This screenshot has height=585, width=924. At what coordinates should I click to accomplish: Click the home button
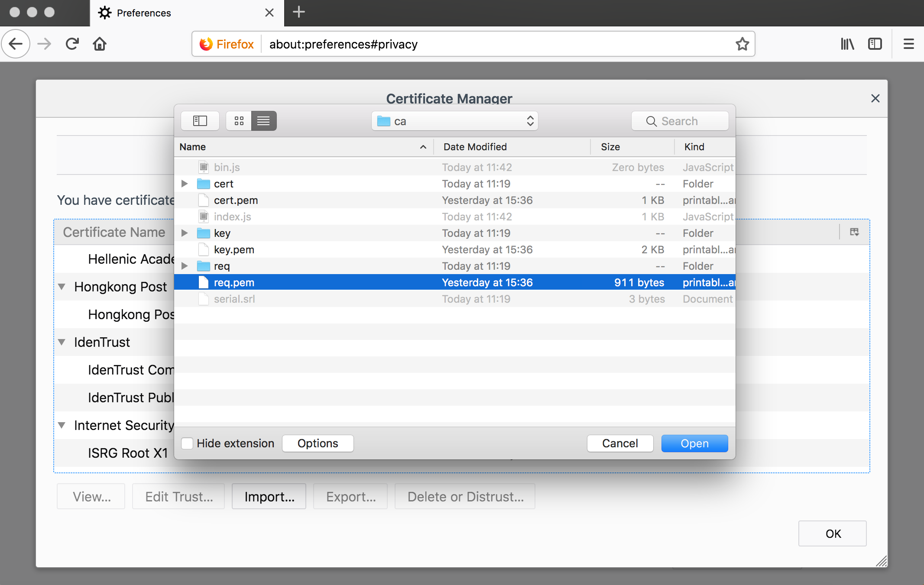[100, 44]
